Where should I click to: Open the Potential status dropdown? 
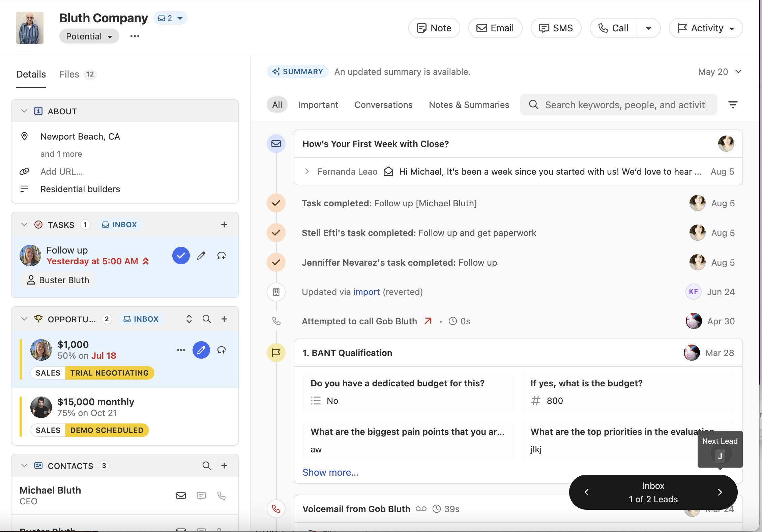[x=89, y=36]
